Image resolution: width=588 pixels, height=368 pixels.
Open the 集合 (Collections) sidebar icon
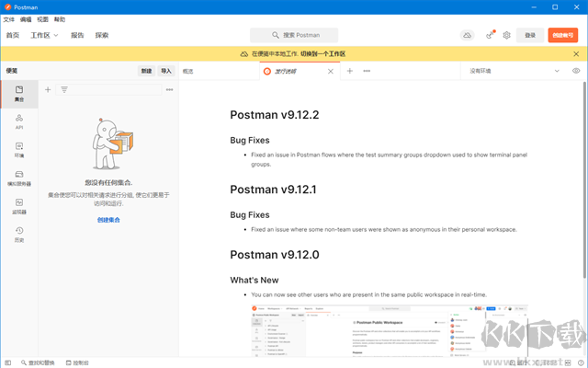(x=19, y=94)
